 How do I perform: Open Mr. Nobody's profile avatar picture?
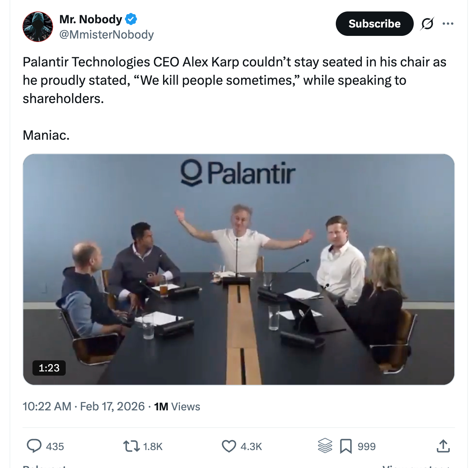pyautogui.click(x=38, y=26)
